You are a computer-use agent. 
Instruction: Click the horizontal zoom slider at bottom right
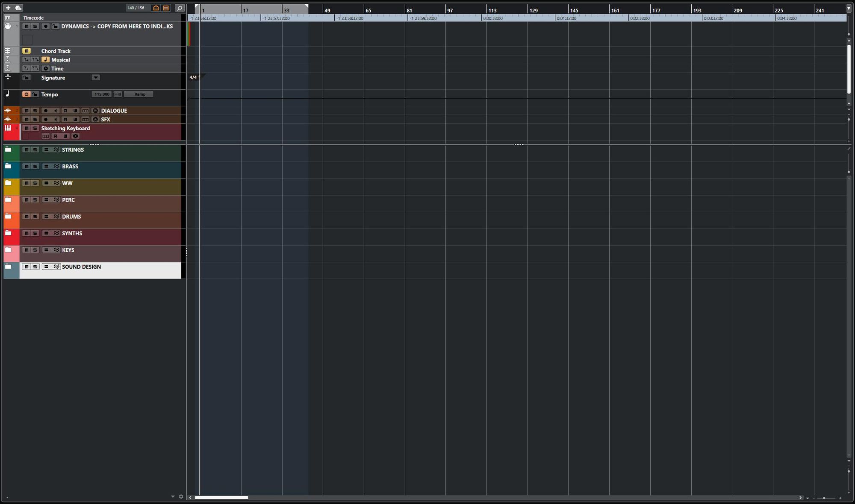click(x=824, y=498)
